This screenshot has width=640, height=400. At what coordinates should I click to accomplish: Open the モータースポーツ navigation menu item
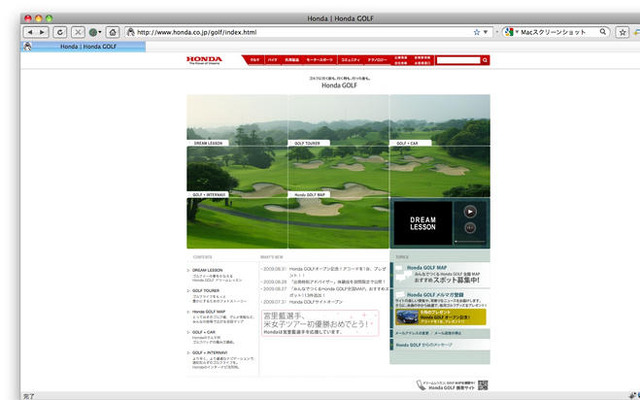click(320, 60)
